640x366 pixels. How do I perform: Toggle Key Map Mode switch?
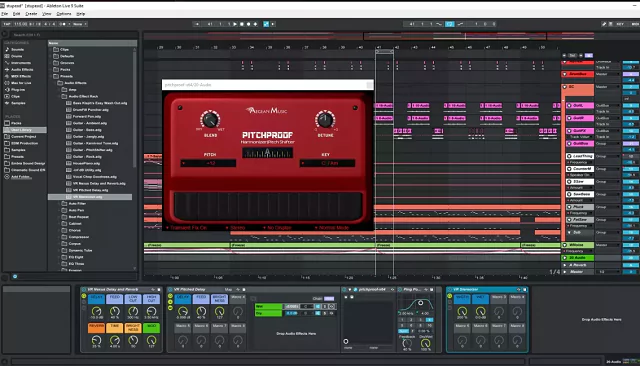click(x=620, y=24)
